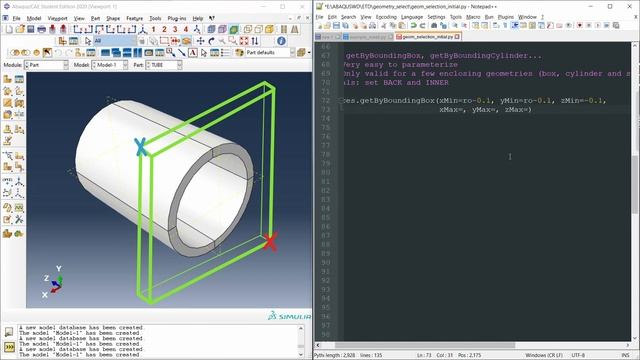This screenshot has height=360, width=640.
Task: Click the Abaqus new model database icon
Action: pos(9,29)
